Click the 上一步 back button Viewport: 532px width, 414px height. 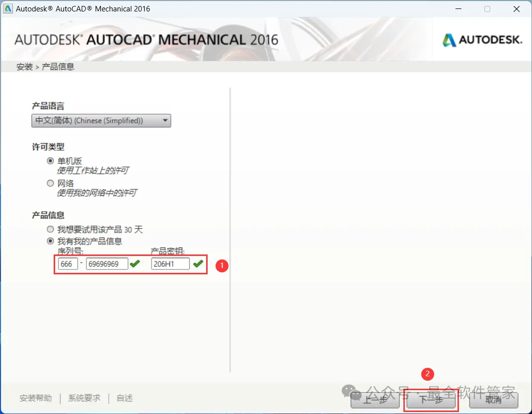[x=375, y=400]
